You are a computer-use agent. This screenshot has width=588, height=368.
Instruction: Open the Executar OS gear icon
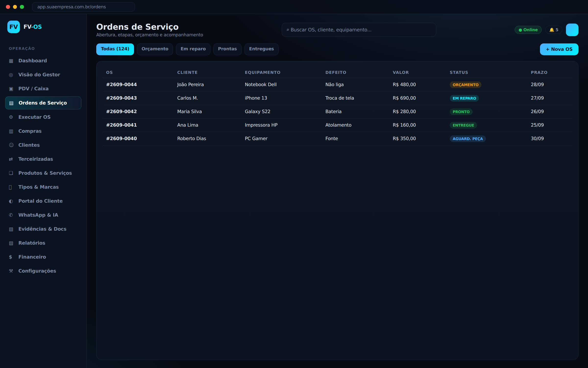tap(11, 117)
